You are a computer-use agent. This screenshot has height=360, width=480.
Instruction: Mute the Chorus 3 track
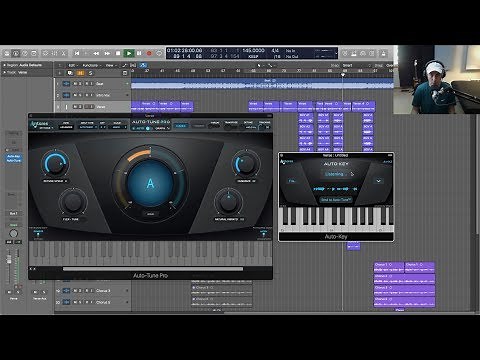[x=75, y=291]
